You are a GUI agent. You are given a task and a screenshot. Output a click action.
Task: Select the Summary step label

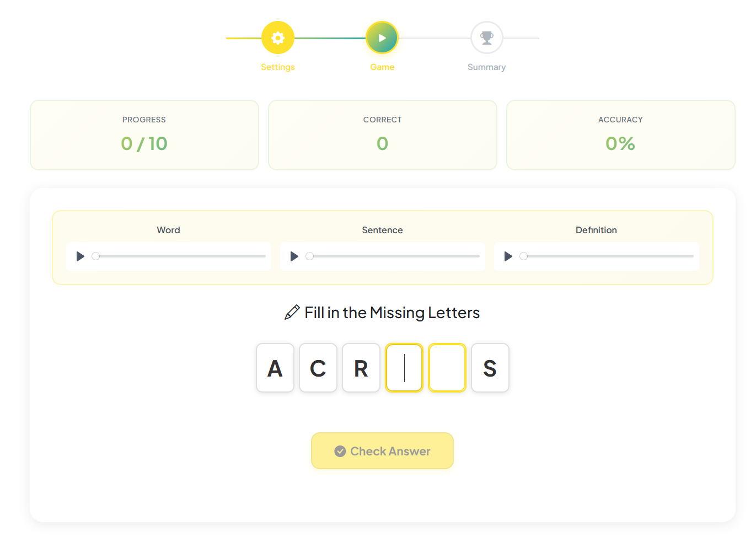(486, 67)
